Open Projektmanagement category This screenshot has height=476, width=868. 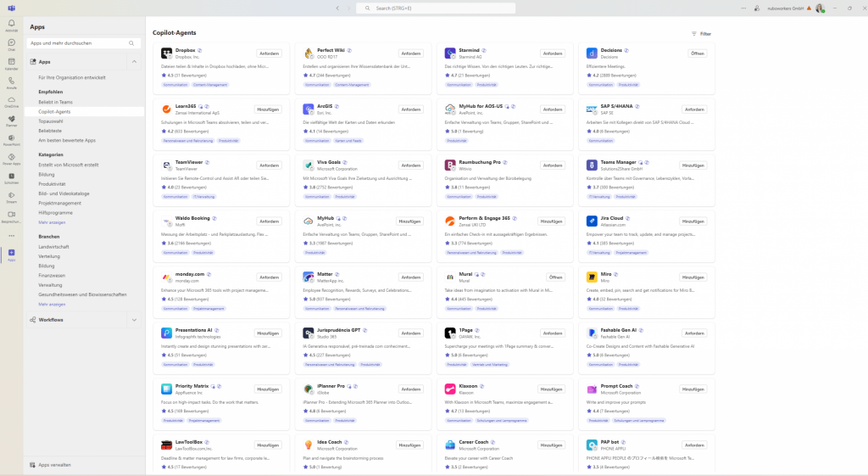pos(60,203)
